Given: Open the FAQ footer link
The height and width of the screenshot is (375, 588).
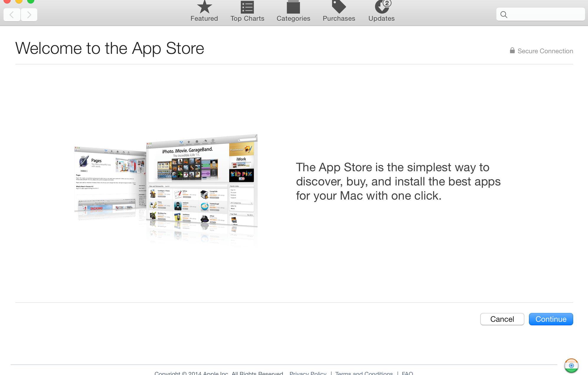Looking at the screenshot, I should point(407,373).
